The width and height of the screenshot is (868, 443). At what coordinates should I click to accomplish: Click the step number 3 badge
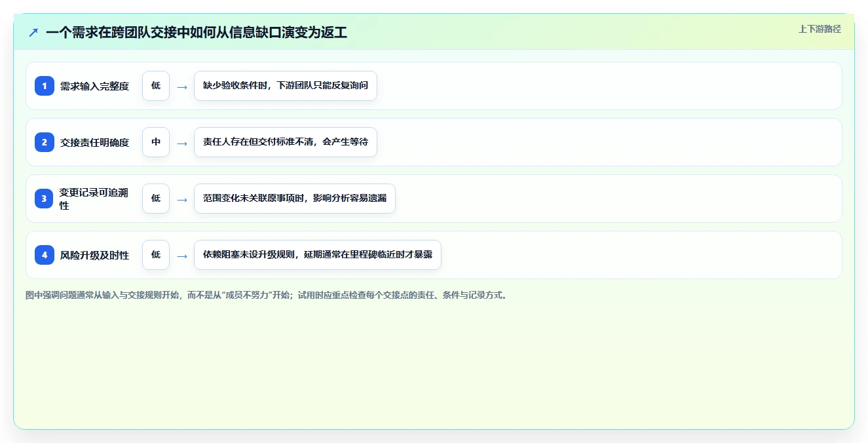click(x=45, y=199)
